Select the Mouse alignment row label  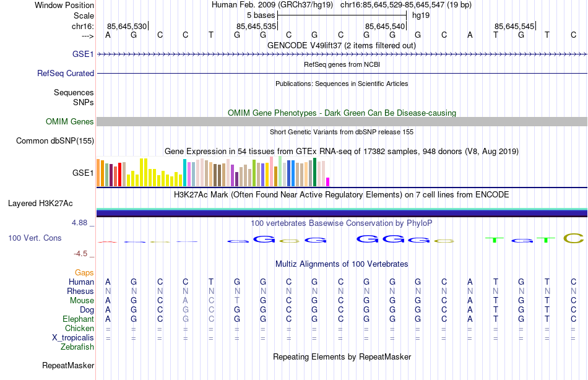pyautogui.click(x=82, y=301)
